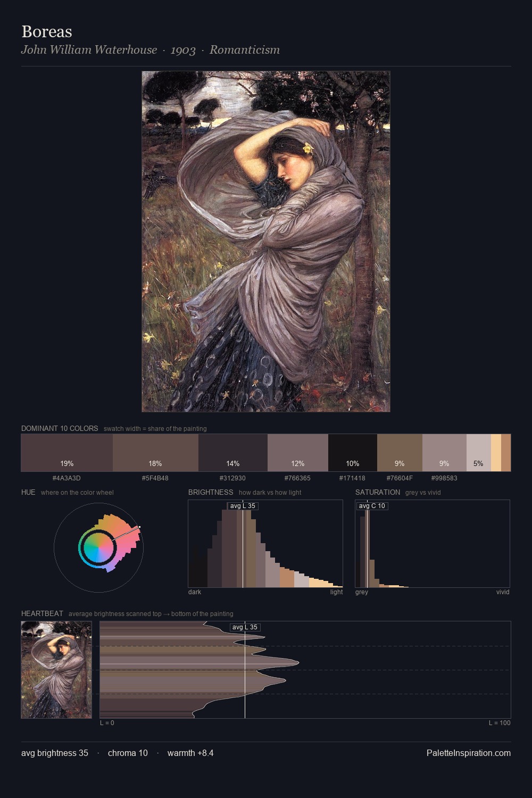This screenshot has height=798, width=532.
Task: Click "swatch width = share of the painting"
Action: (155, 429)
